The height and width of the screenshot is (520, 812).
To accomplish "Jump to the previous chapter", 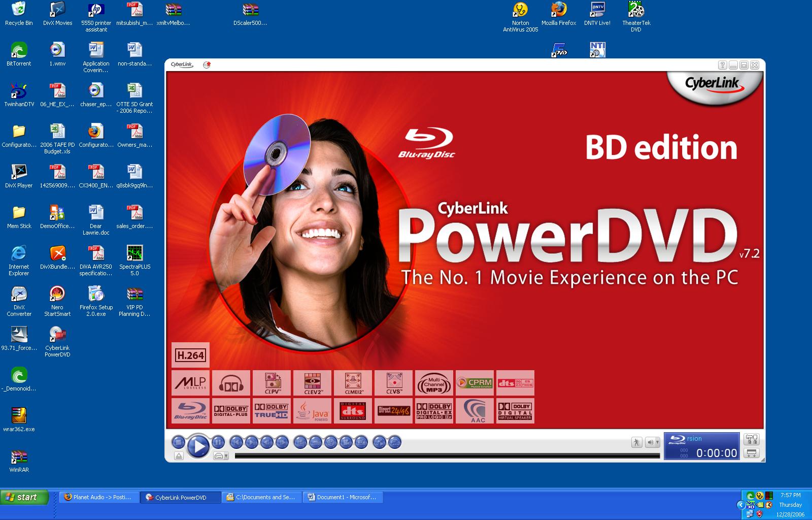I will pos(236,442).
